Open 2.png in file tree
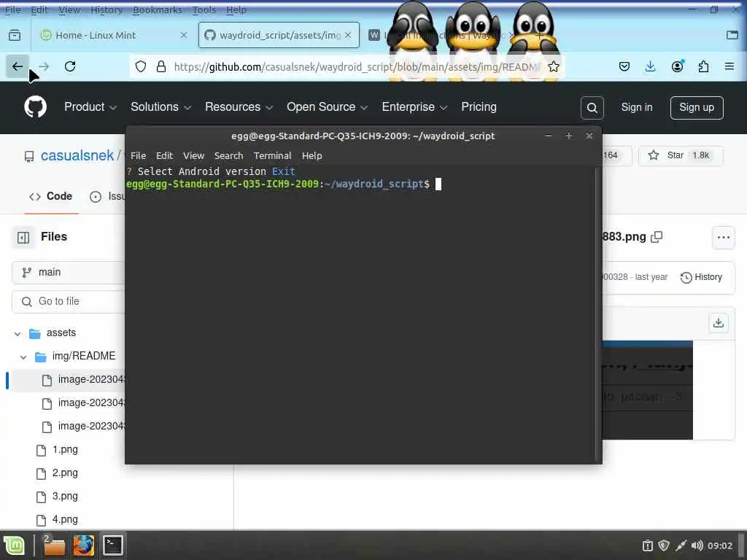The image size is (747, 560). 65,472
